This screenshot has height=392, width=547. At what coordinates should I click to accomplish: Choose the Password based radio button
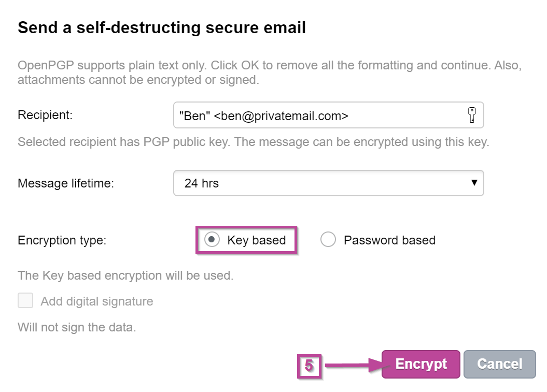(x=328, y=240)
